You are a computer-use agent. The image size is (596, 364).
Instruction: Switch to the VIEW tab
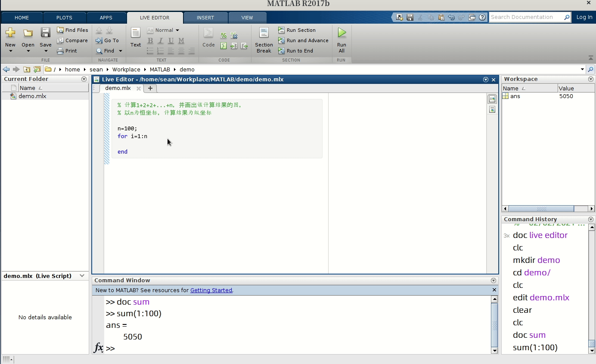pos(247,18)
